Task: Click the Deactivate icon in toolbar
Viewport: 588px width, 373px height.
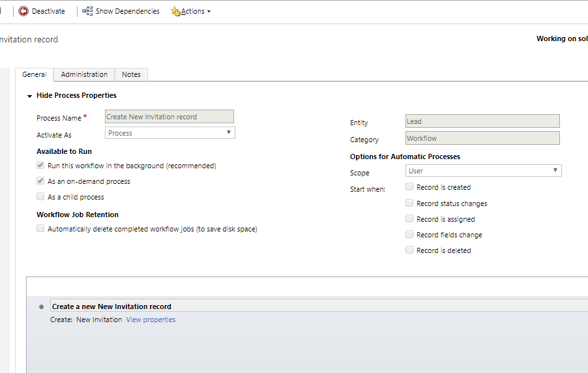Action: click(23, 11)
